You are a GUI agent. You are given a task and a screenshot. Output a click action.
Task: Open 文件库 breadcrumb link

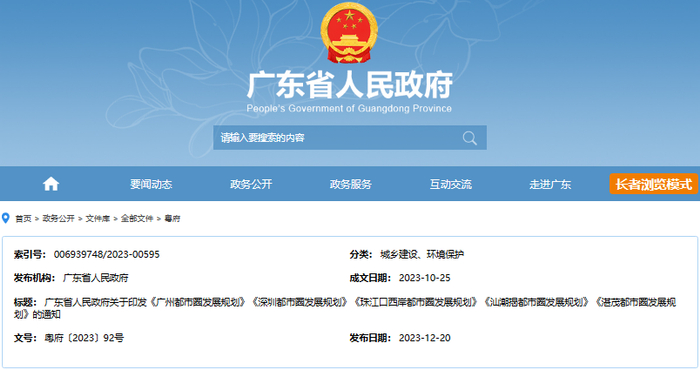(x=97, y=218)
